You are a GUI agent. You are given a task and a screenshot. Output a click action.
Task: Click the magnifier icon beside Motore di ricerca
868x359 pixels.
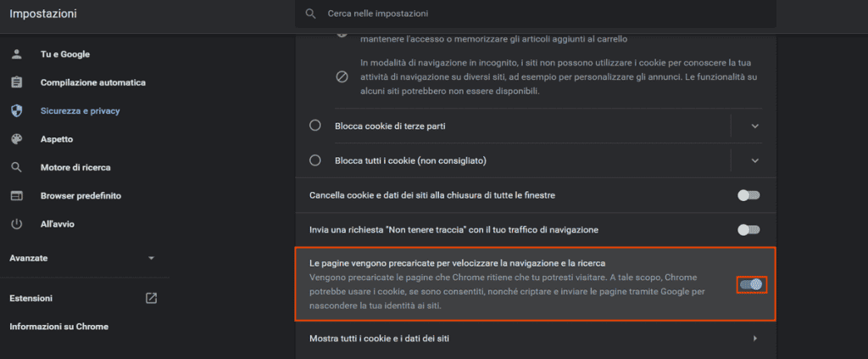click(17, 167)
